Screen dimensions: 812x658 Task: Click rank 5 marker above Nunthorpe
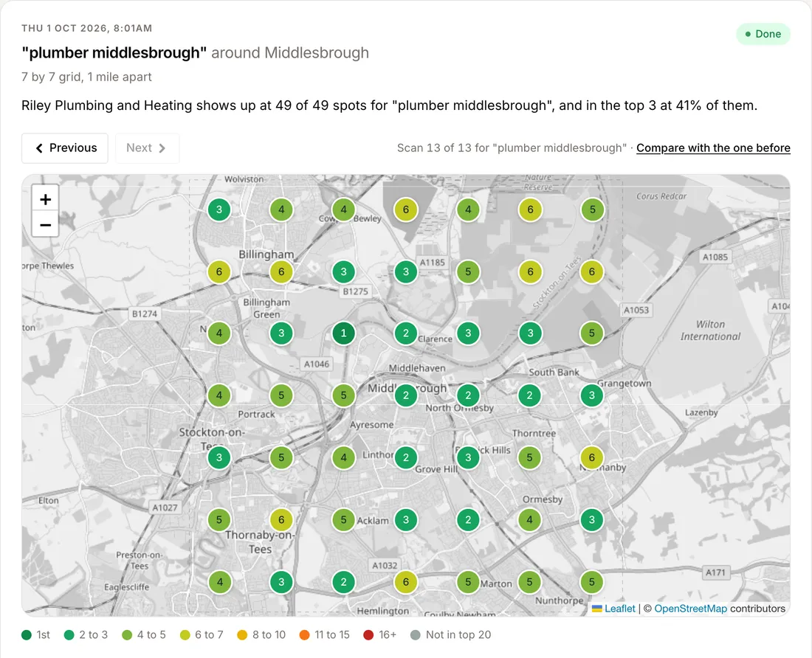click(x=529, y=582)
